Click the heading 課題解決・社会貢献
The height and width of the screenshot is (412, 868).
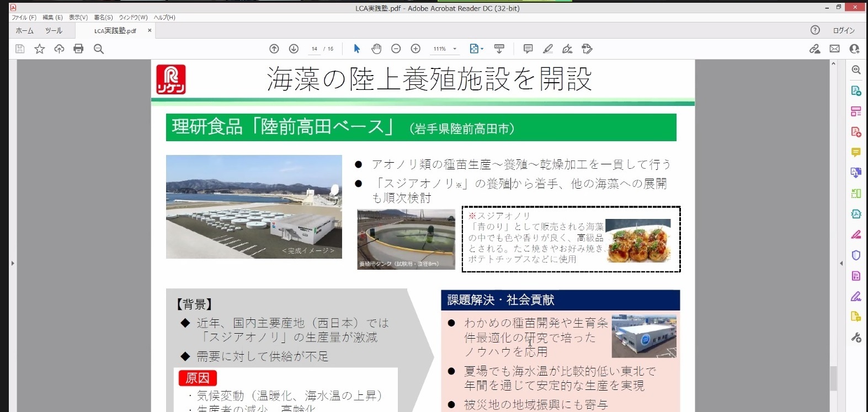pos(500,300)
